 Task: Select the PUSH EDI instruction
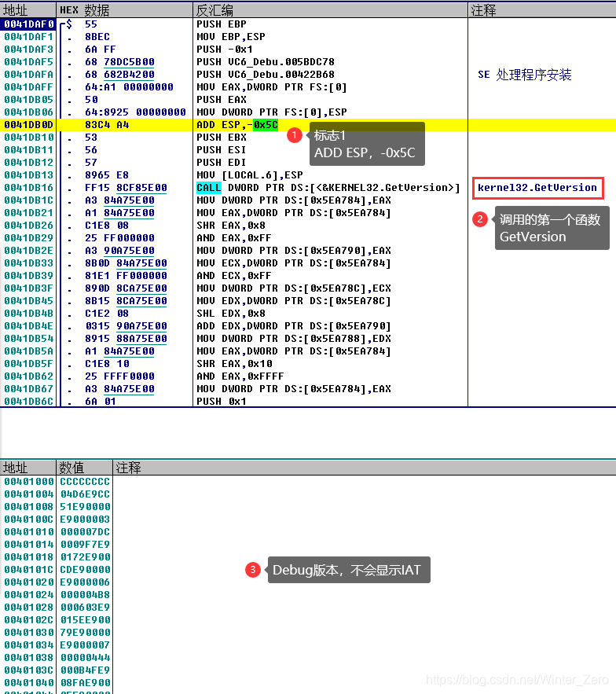pos(222,163)
